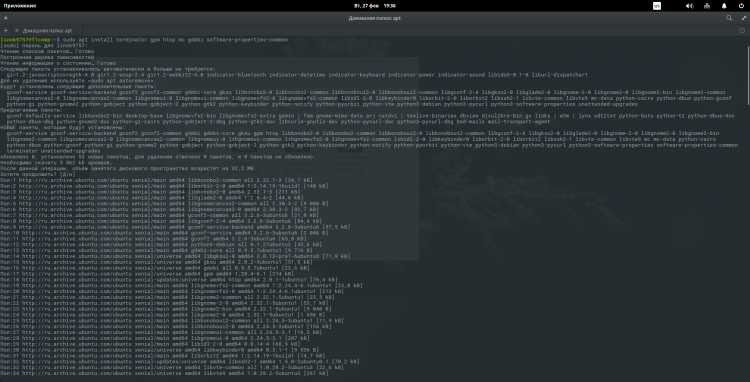This screenshot has height=382, width=750.
Task: Open the US keyboard layout indicator
Action: coord(657,6)
